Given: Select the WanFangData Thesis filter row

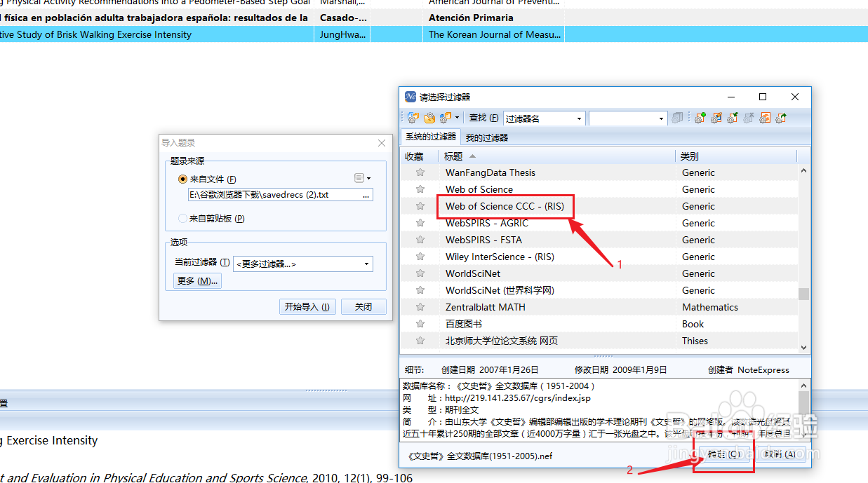Looking at the screenshot, I should pyautogui.click(x=599, y=172).
